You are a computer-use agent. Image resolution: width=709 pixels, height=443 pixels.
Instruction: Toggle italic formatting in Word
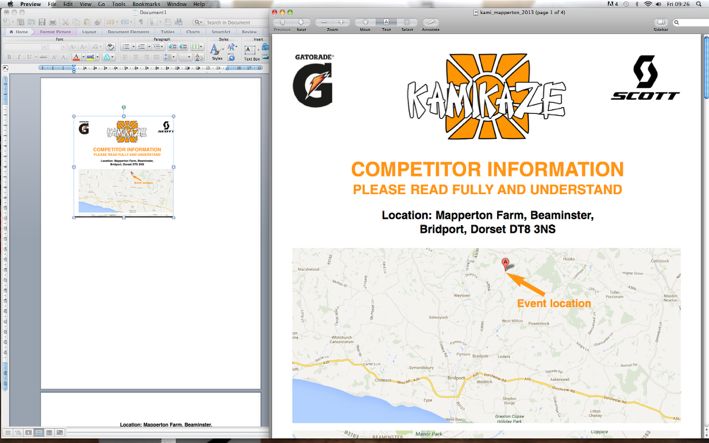point(19,57)
